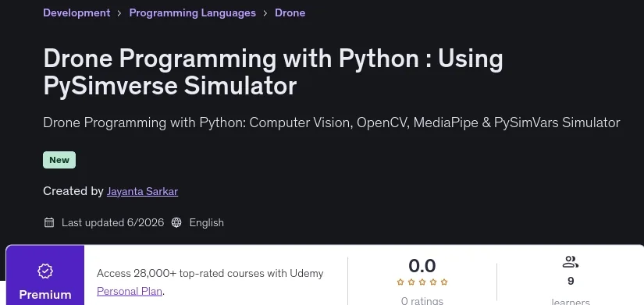
Task: Open the Programming Languages breadcrumb link
Action: (192, 12)
